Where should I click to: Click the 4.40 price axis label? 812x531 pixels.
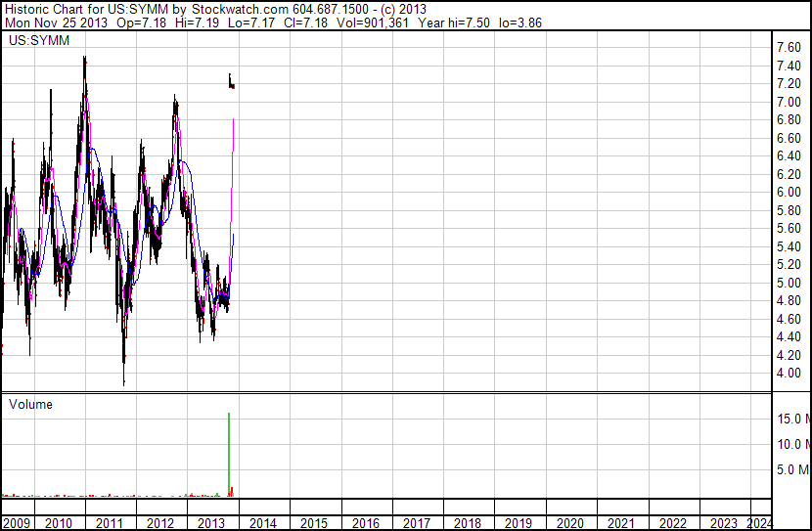pos(789,337)
